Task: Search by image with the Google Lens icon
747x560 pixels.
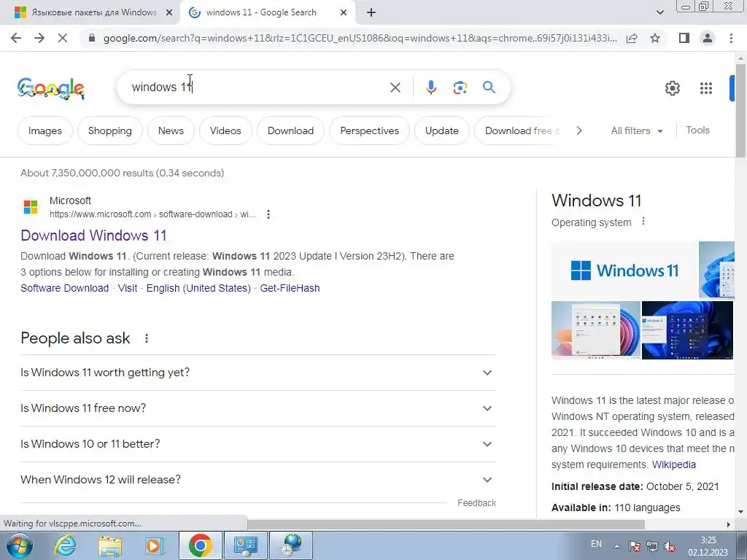Action: click(460, 87)
